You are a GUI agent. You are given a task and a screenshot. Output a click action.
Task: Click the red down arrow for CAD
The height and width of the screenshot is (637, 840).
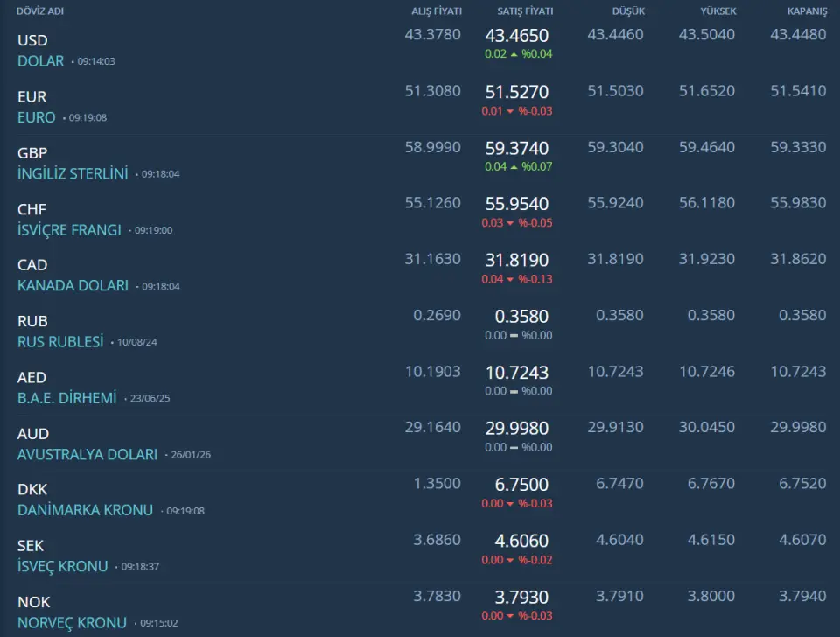[x=511, y=280]
